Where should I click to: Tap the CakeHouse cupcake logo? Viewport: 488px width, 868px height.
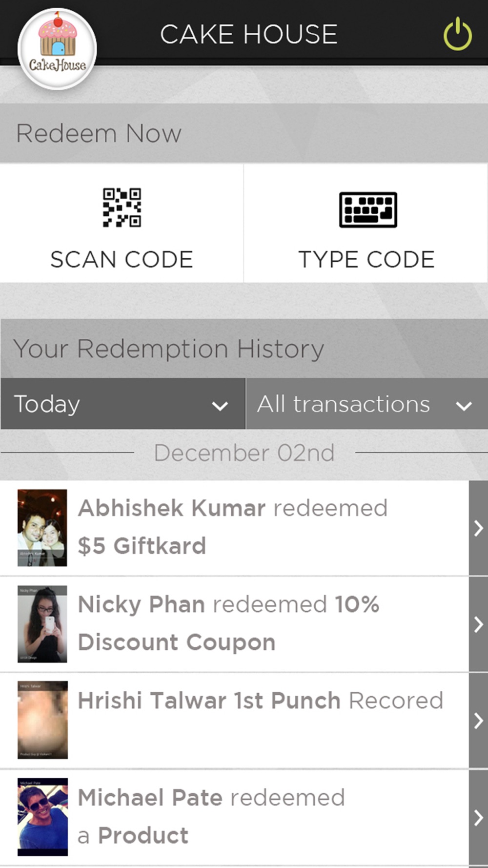57,48
